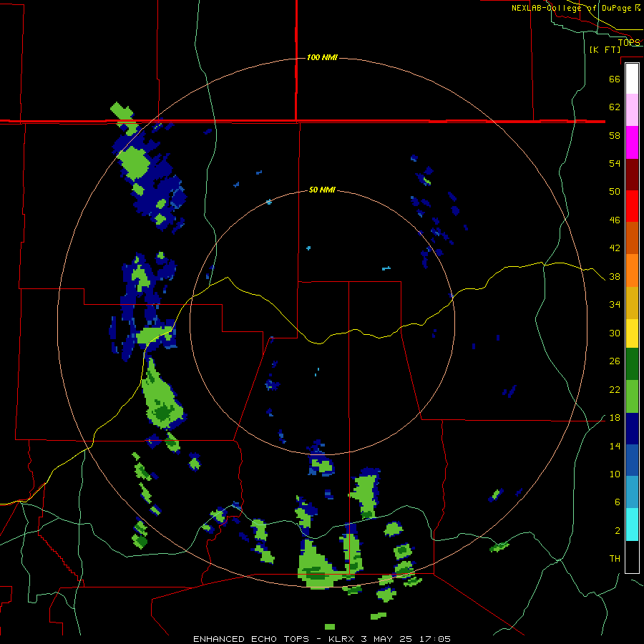Click the gold 34 kft legend swatch
Viewport: 644px width, 644px height.
point(632,303)
